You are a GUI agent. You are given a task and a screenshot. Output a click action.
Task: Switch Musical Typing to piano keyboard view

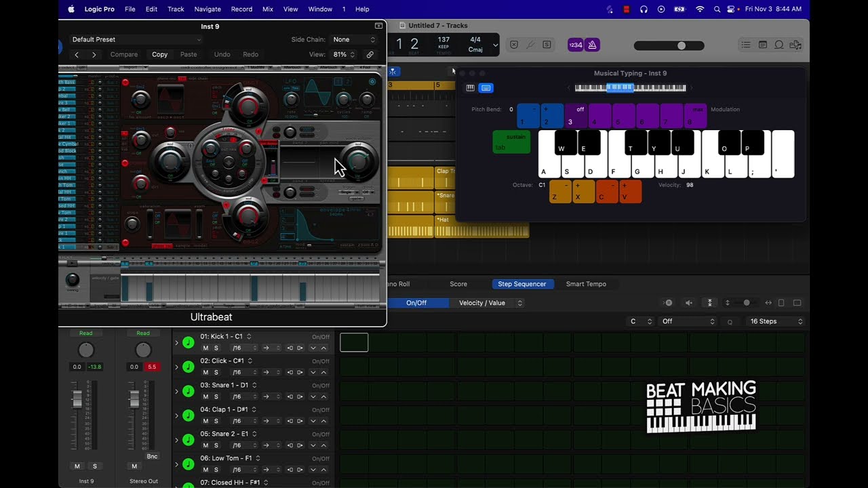[x=470, y=87]
